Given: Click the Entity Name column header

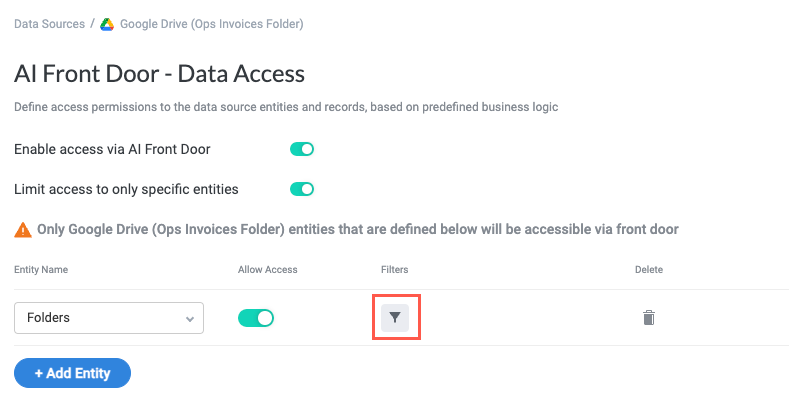Looking at the screenshot, I should point(41,270).
